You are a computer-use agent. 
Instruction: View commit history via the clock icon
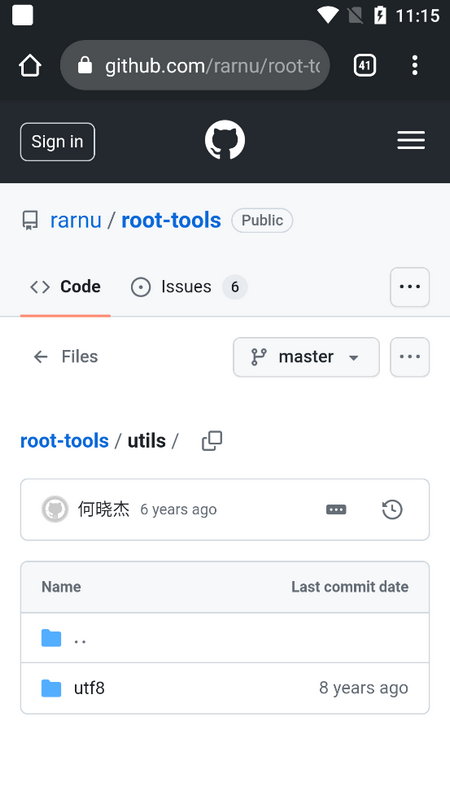(x=392, y=509)
